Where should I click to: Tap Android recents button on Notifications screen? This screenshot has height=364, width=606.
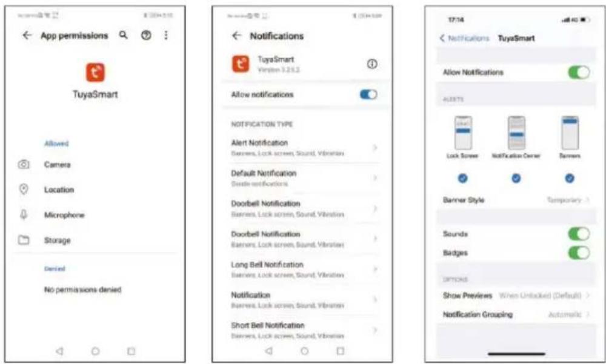tap(340, 351)
